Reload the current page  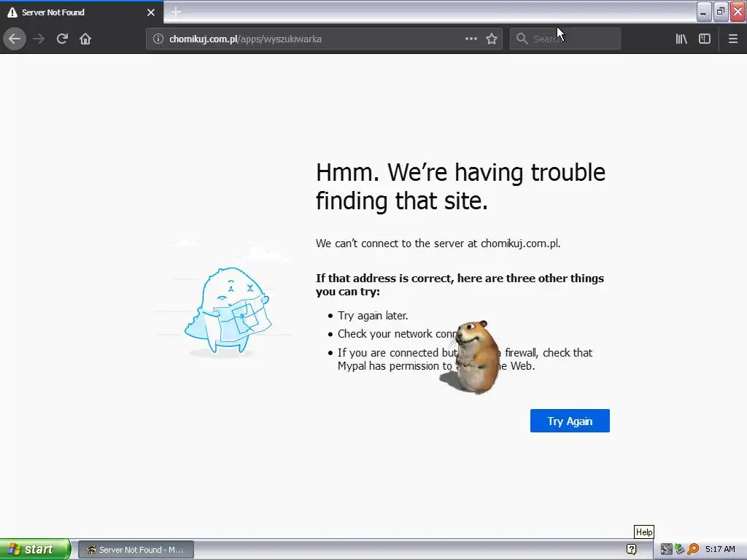[x=62, y=39]
